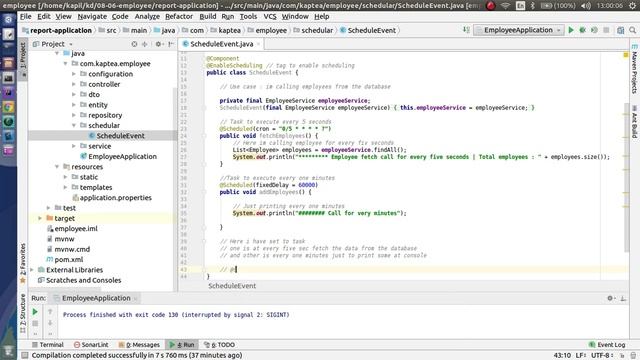Image resolution: width=640 pixels, height=360 pixels.
Task: Collapse the schedular package
Action: pos(74,125)
